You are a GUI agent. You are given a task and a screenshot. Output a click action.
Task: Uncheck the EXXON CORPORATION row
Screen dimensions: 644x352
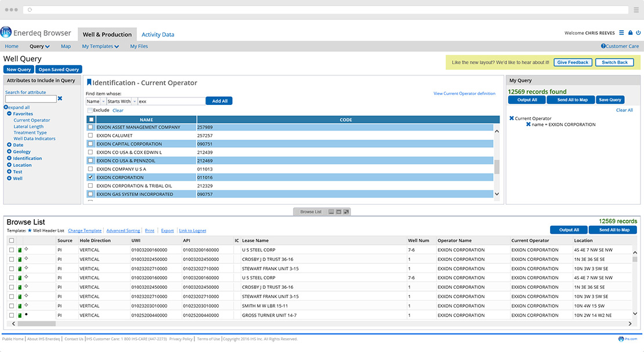pos(91,177)
